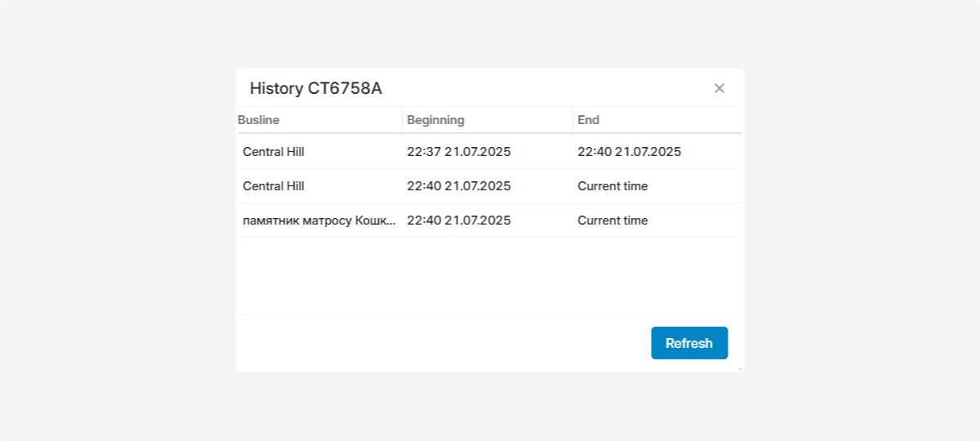Image resolution: width=980 pixels, height=441 pixels.
Task: Click divider between Beginning and End headers
Action: tap(572, 120)
